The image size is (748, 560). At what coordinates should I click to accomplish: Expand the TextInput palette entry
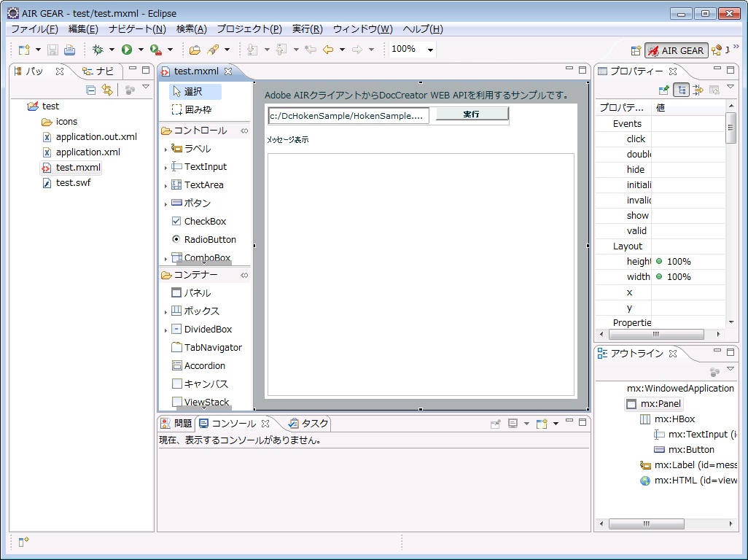pos(165,168)
